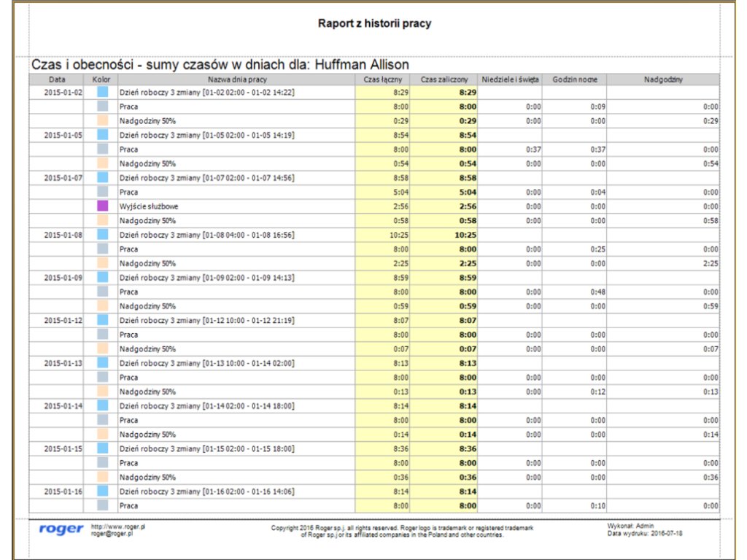747x560 pixels.
Task: Select the Wyjście służbowe row label
Action: pos(149,206)
